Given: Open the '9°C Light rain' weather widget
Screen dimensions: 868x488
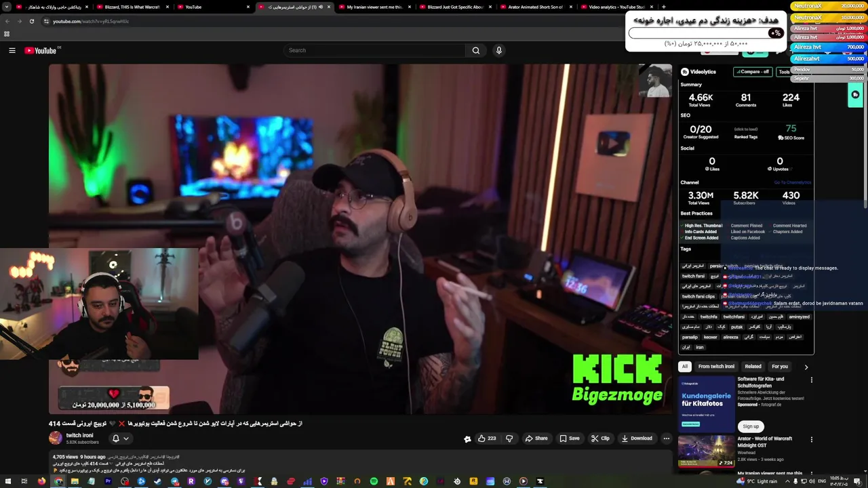Looking at the screenshot, I should click(758, 481).
